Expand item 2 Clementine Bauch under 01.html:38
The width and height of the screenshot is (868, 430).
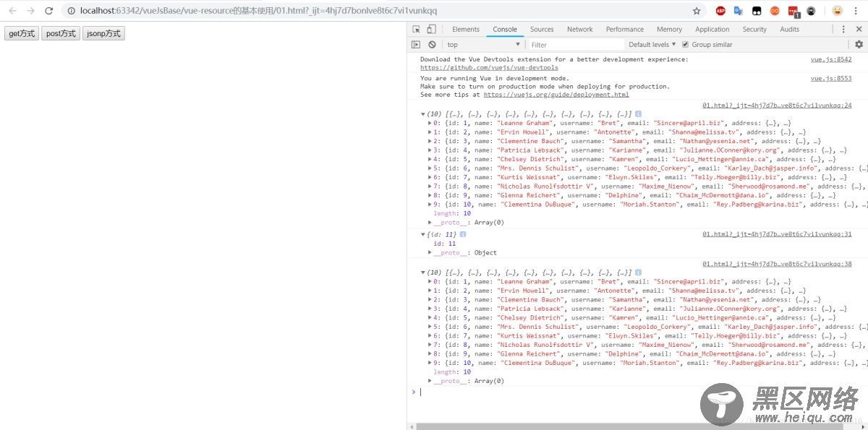click(x=430, y=299)
